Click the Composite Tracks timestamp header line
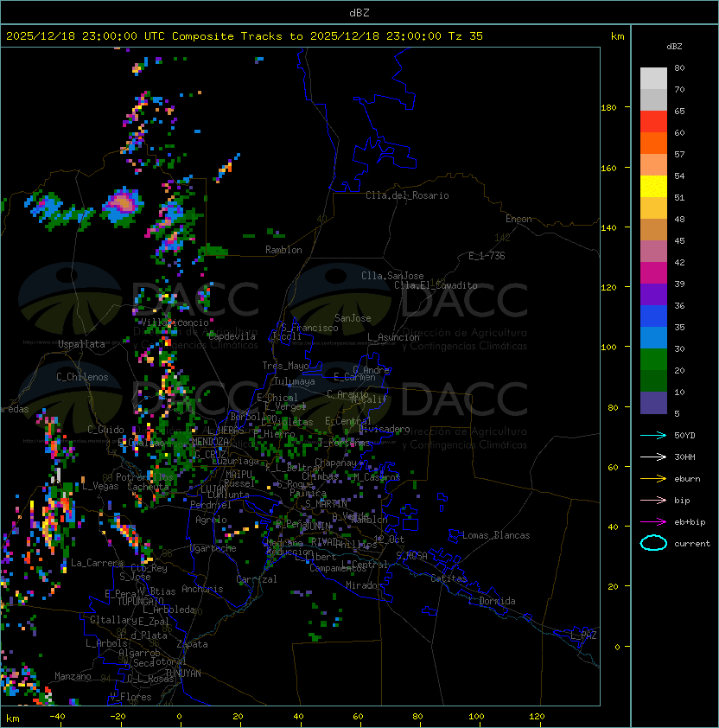Screen dimensions: 719x728 coord(245,36)
